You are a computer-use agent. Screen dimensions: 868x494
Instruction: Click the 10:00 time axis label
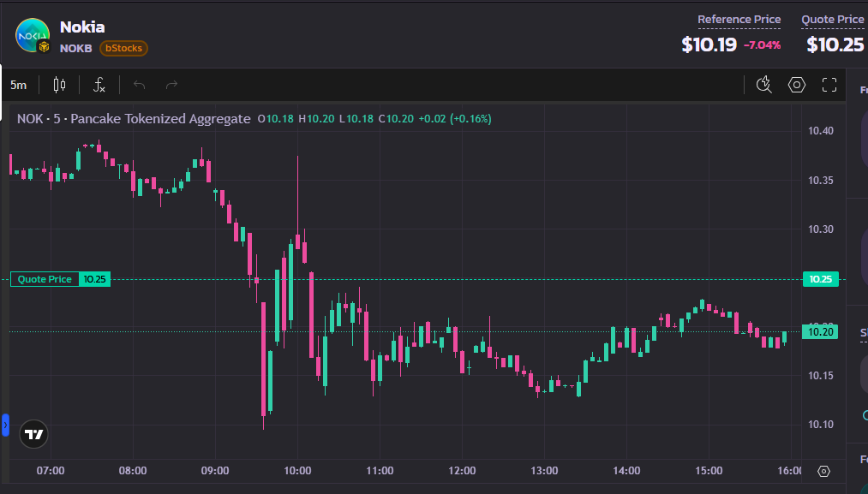point(297,471)
